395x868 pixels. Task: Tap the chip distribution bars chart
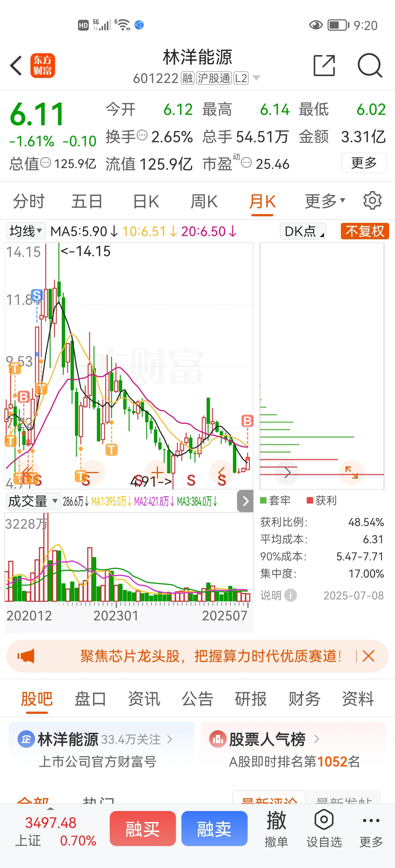(x=322, y=366)
